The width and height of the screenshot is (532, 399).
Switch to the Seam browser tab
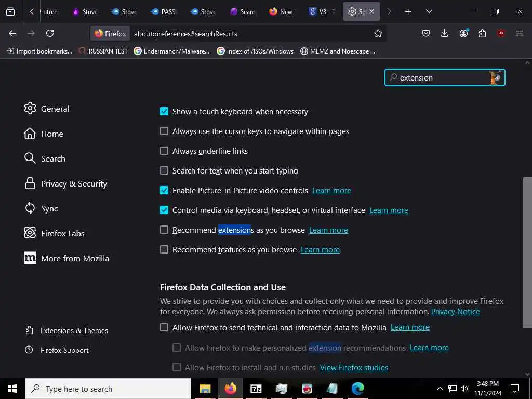pyautogui.click(x=243, y=11)
